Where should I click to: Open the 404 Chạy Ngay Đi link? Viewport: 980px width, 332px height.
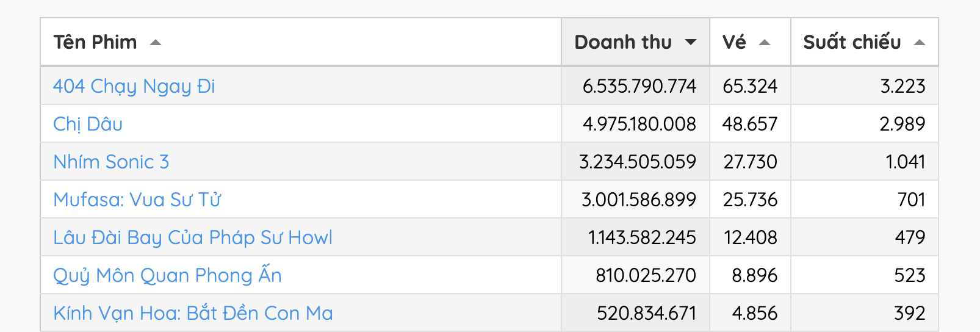point(134,86)
